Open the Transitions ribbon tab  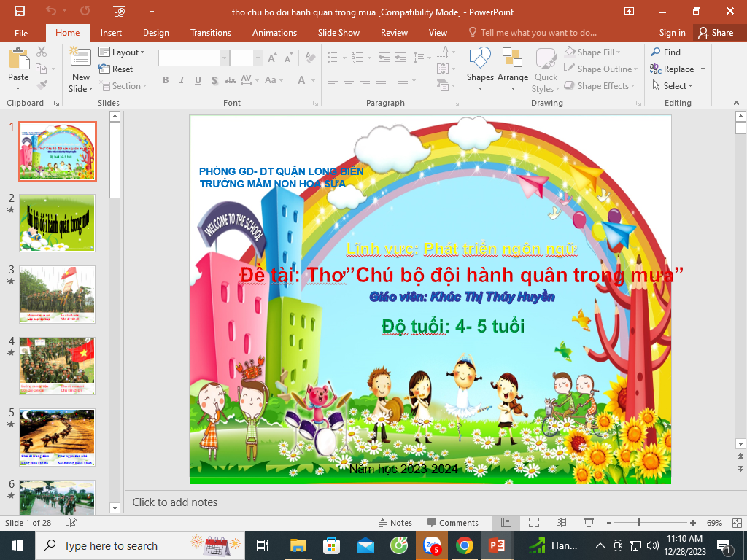pos(210,33)
